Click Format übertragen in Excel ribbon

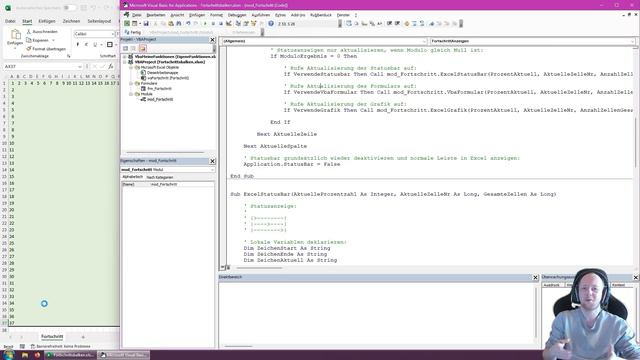click(46, 49)
